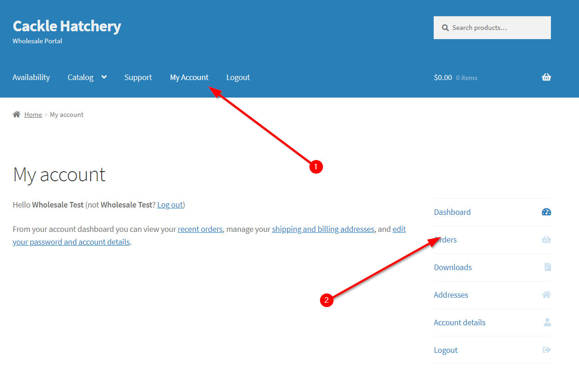This screenshot has height=392, width=579.
Task: Focus the Search products field
Action: point(492,28)
